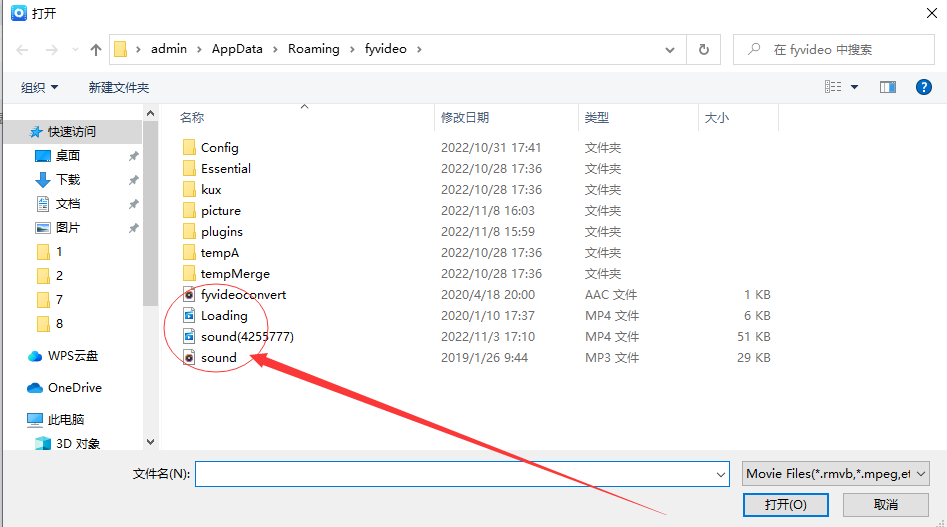
Task: Sort by 类型 column header
Action: (x=597, y=118)
